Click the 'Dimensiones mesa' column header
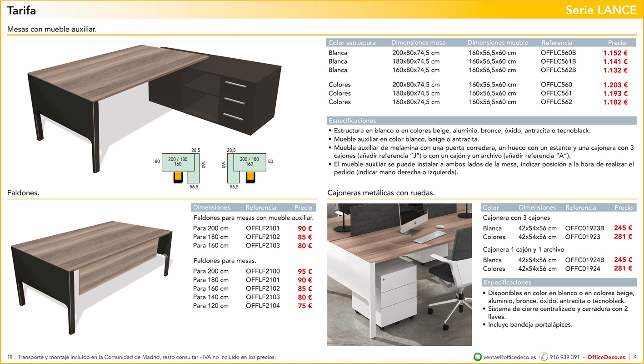 418,43
